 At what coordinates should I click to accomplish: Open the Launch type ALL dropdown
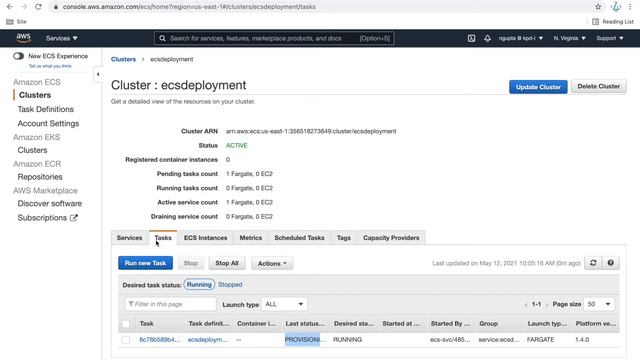[284, 304]
